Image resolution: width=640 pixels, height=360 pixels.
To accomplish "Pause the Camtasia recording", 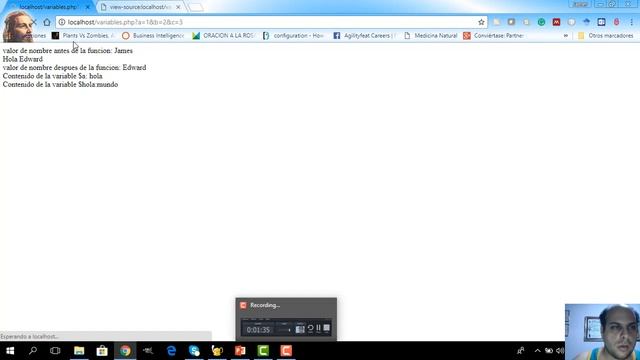I will pyautogui.click(x=318, y=328).
